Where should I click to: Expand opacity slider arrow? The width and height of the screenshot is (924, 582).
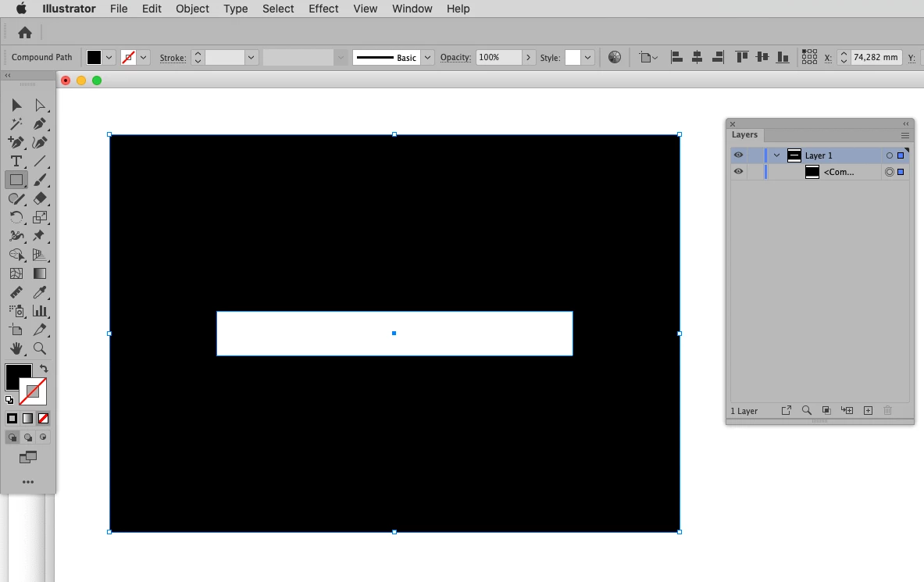coord(528,57)
